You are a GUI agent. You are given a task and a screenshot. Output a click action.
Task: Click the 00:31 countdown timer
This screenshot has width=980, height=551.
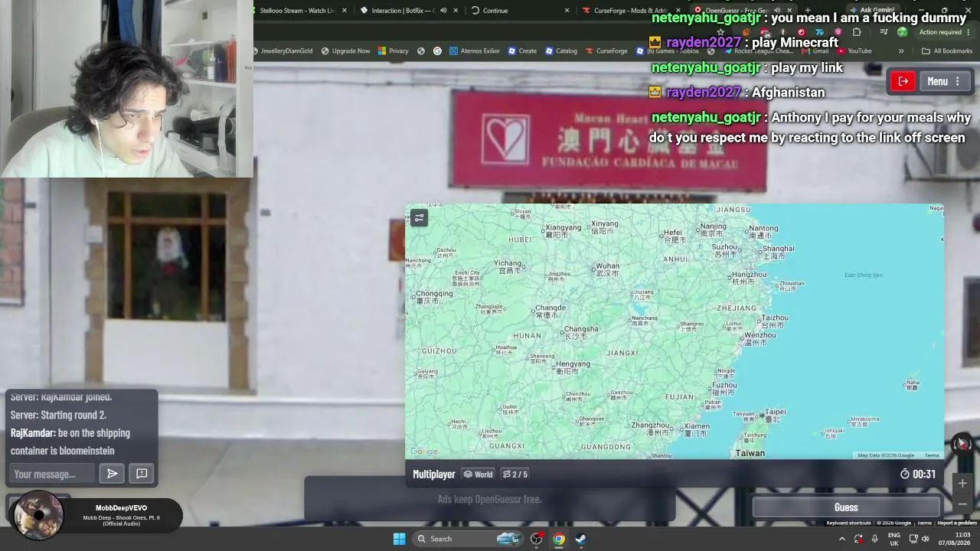click(919, 474)
